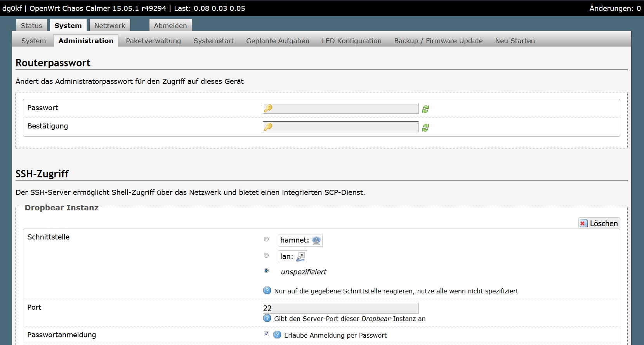
Task: Switch to the Administration subtab
Action: click(x=86, y=41)
